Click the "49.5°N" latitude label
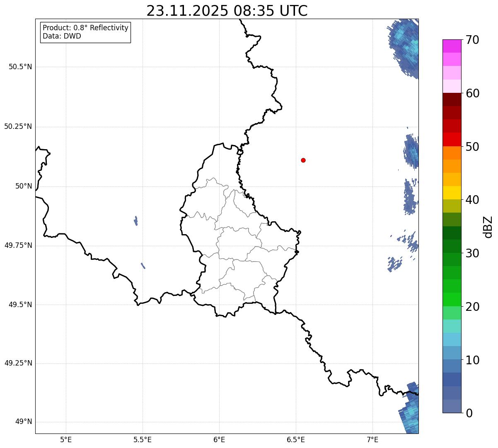The image size is (498, 448). 20,305
